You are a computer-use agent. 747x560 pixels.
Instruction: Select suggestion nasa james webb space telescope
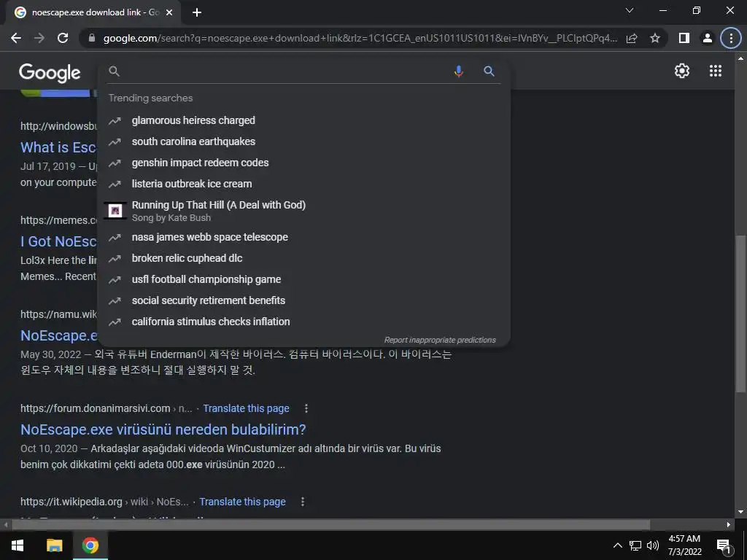[x=303, y=237]
